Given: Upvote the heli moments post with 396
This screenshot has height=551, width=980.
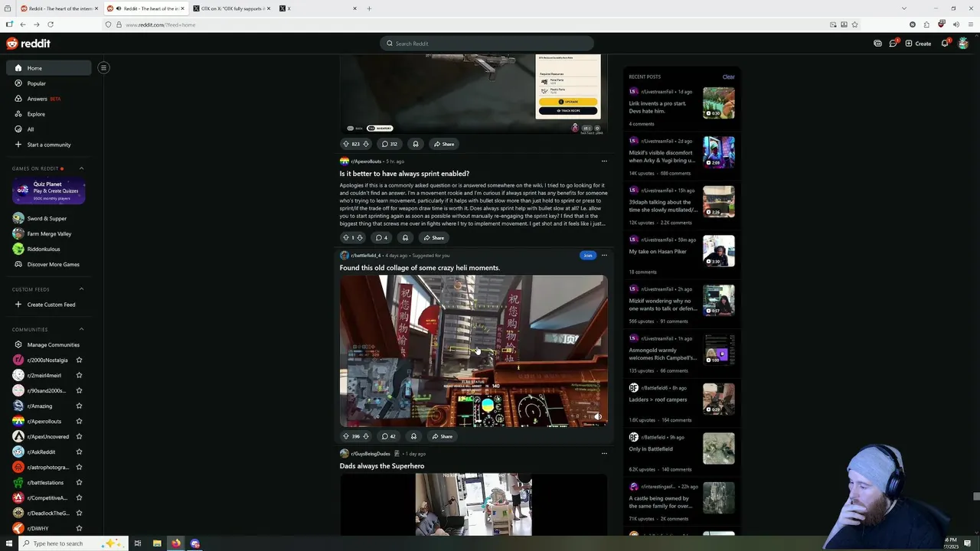Looking at the screenshot, I should point(345,436).
